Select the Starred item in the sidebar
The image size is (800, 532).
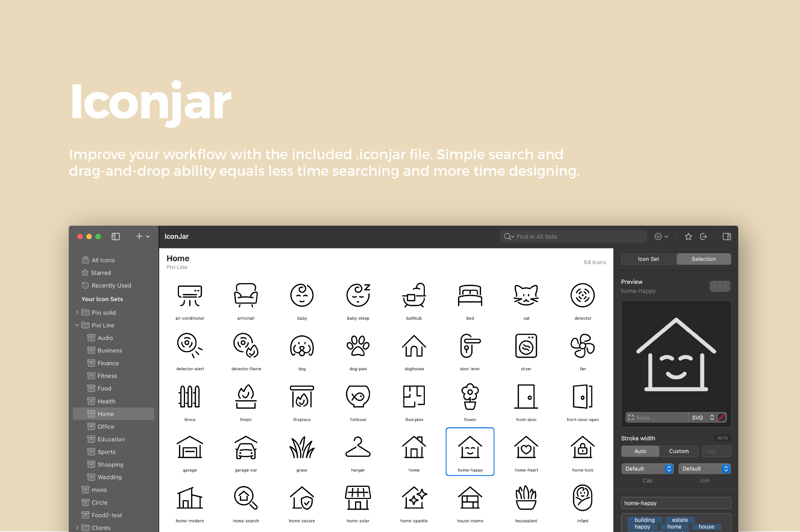(100, 273)
